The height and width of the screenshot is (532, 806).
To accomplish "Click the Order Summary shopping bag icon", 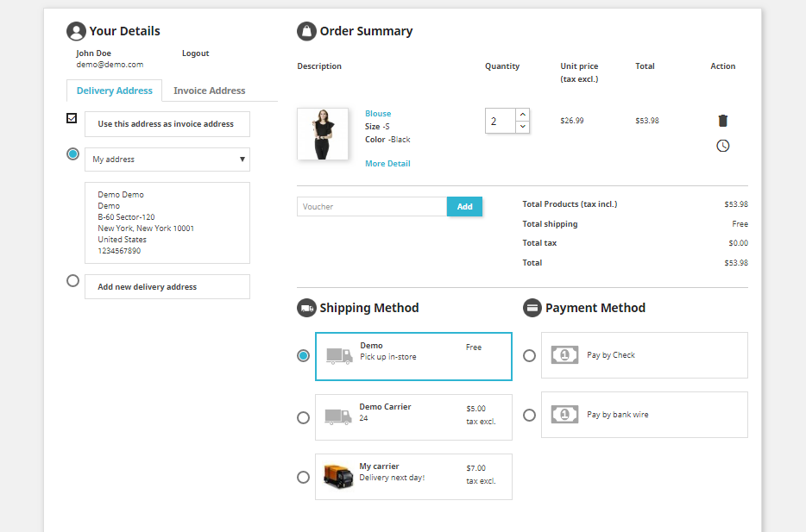I will (306, 31).
